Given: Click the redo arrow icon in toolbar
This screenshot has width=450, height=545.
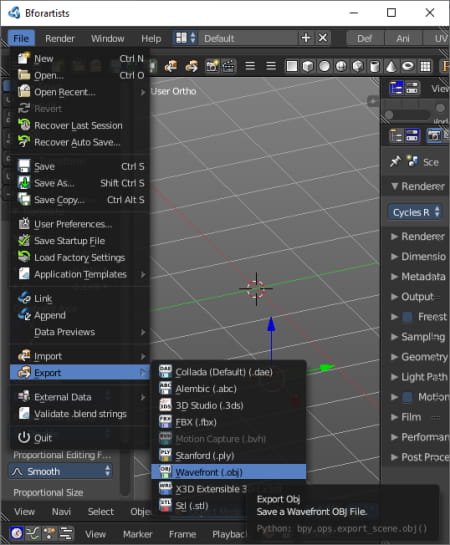Looking at the screenshot, I should (x=191, y=66).
